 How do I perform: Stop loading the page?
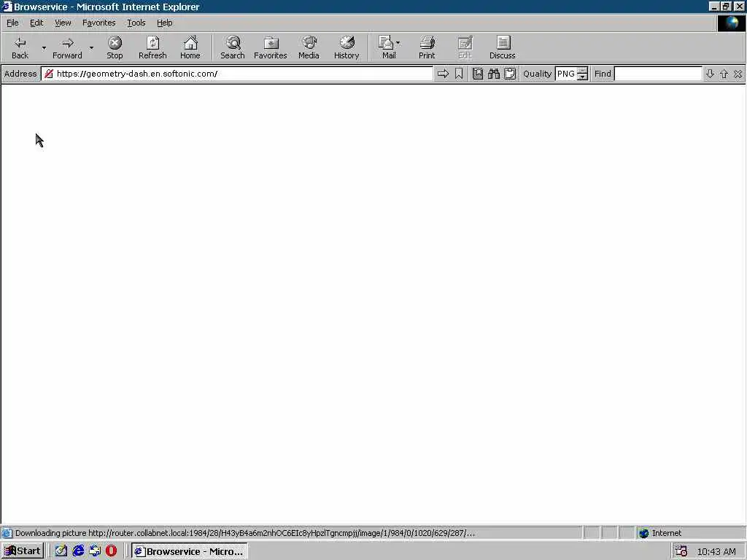coord(115,47)
